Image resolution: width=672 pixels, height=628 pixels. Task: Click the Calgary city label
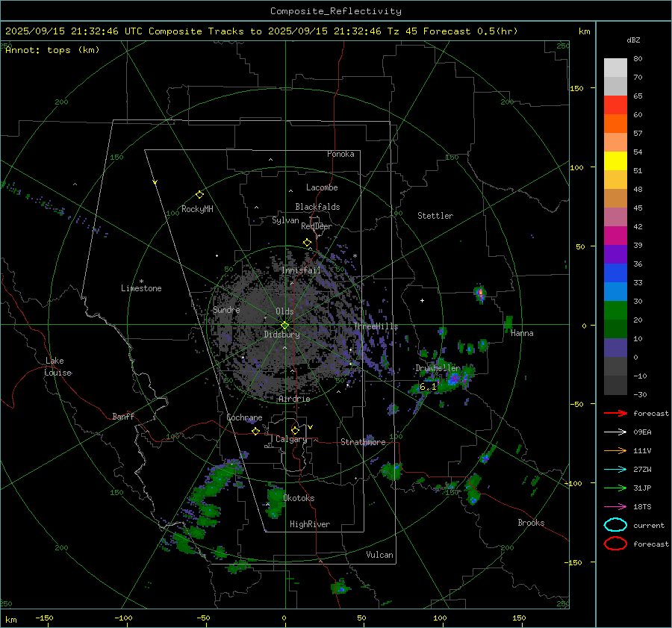[291, 439]
